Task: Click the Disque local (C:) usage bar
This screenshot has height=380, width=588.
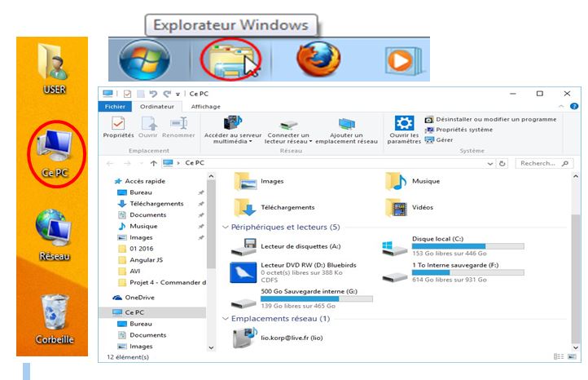Action: click(x=467, y=246)
